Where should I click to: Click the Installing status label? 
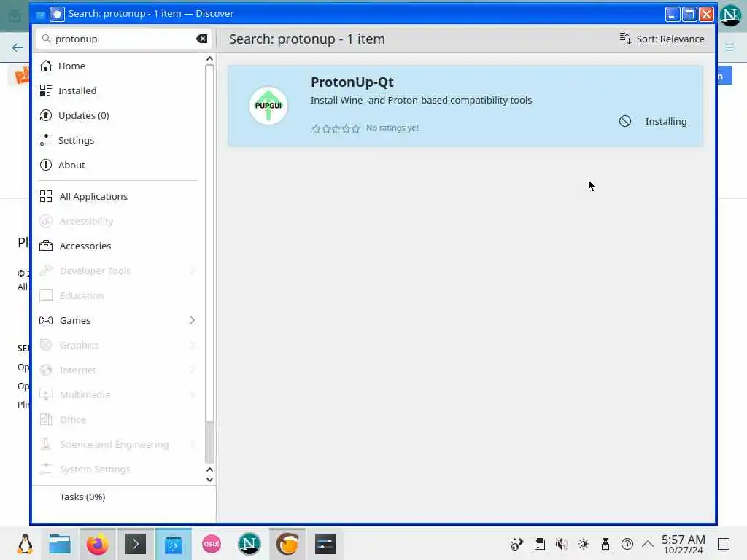coord(665,122)
